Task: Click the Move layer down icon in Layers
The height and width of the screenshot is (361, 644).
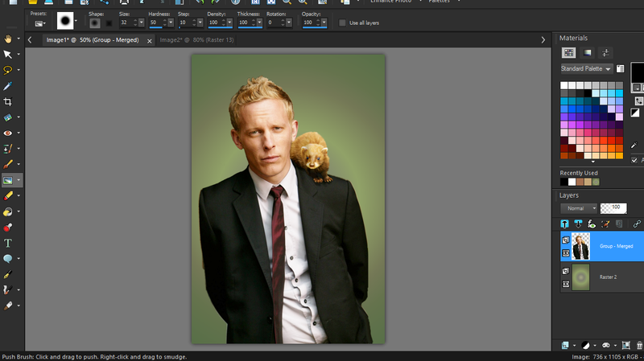Action: pos(578,224)
